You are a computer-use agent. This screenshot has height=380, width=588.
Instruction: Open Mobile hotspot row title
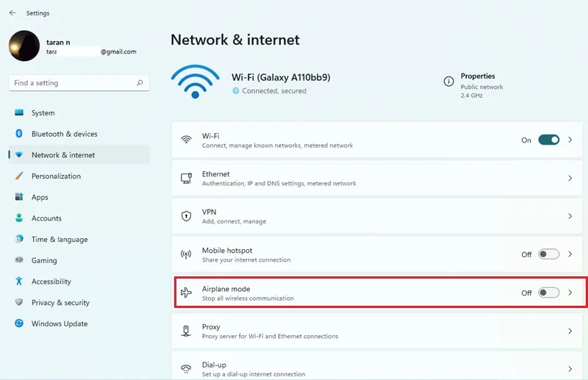pos(227,250)
